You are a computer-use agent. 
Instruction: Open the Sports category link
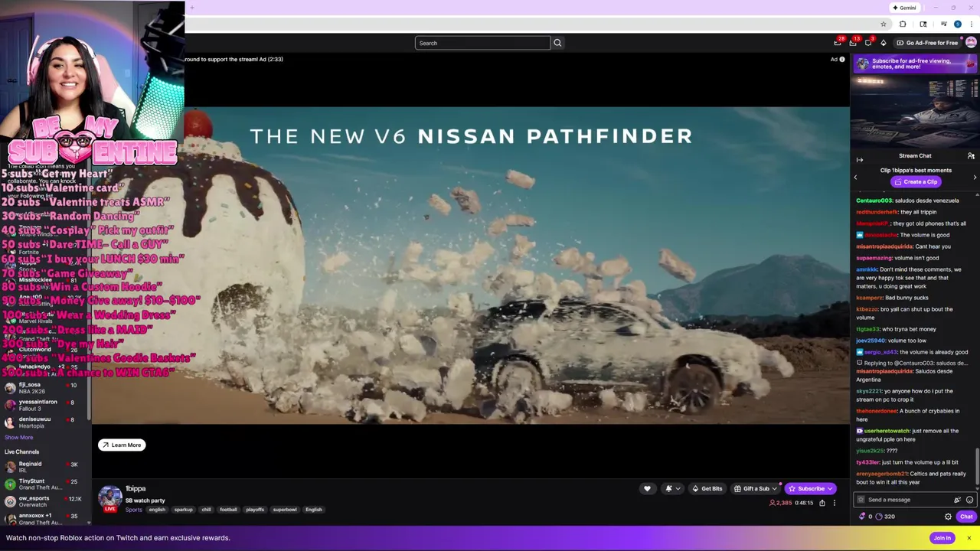134,510
